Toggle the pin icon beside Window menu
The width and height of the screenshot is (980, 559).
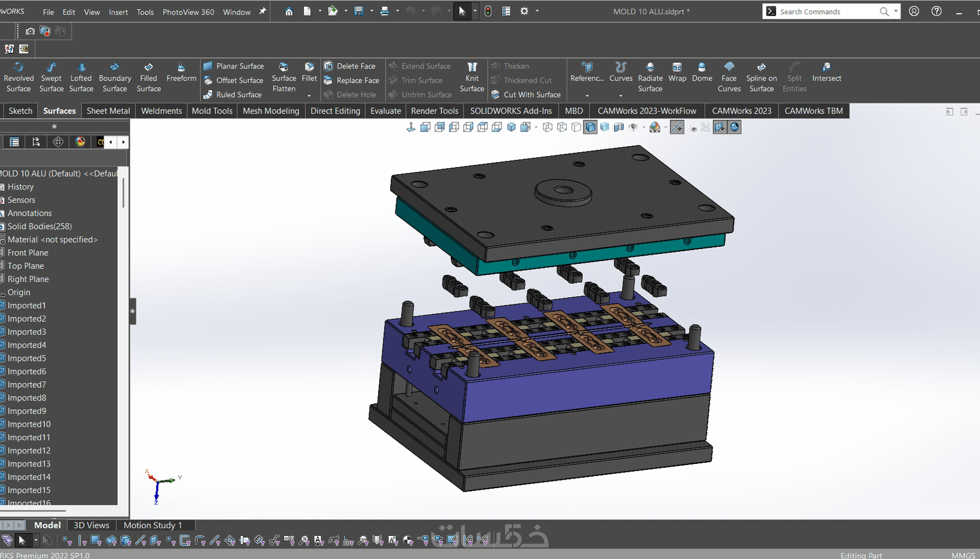262,12
